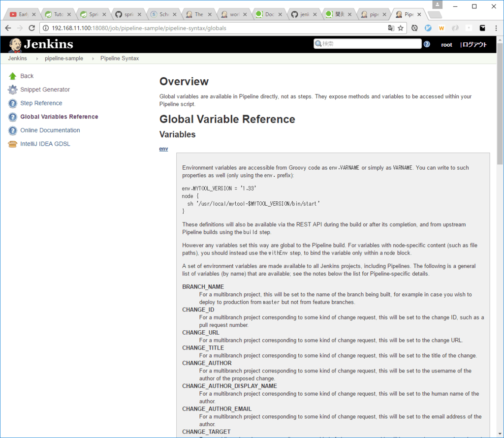The image size is (504, 438).
Task: Expand the breadcrumb arrow after Jenkins
Action: 37,59
